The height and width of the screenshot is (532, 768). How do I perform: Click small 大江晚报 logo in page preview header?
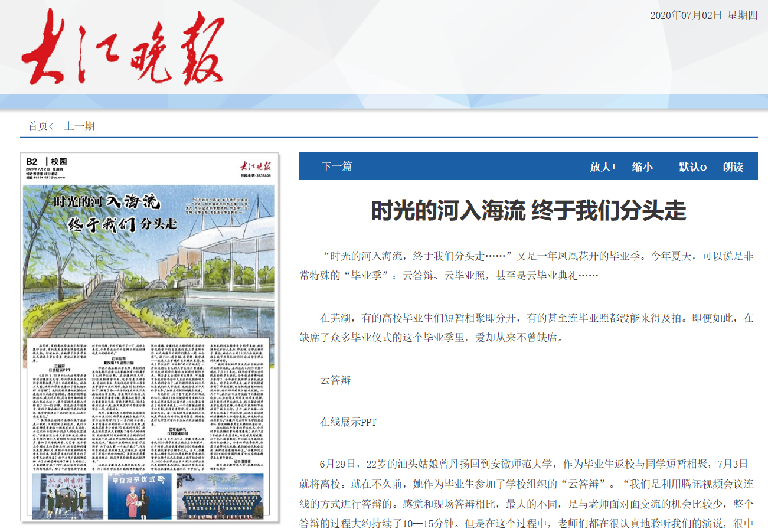tap(255, 165)
